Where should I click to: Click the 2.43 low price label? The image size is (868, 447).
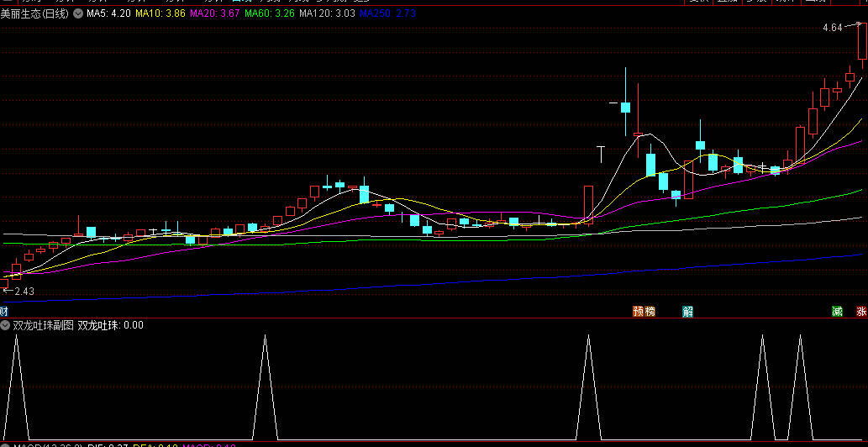24,292
